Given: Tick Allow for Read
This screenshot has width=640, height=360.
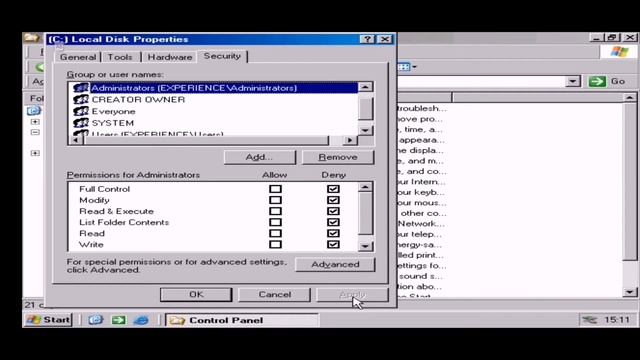Looking at the screenshot, I should [276, 233].
